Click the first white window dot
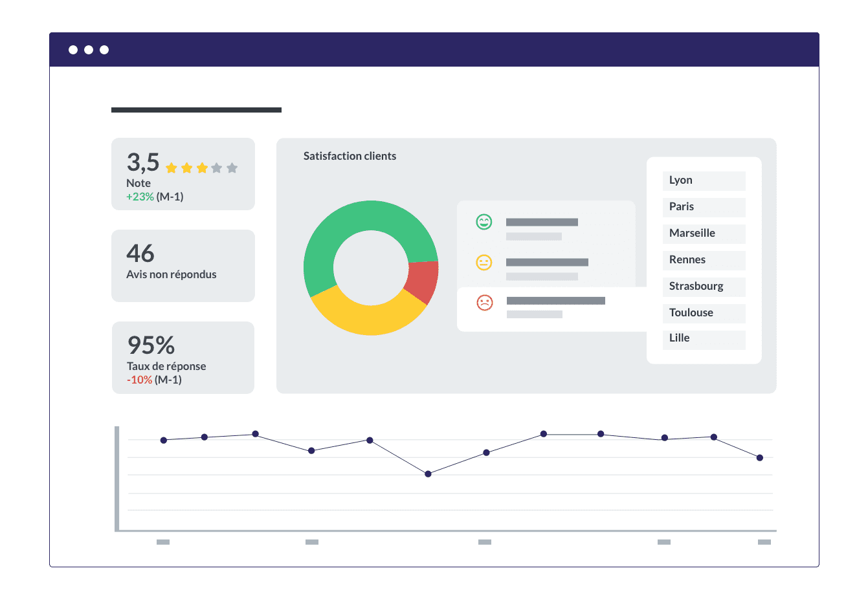The height and width of the screenshot is (599, 868). tap(73, 50)
